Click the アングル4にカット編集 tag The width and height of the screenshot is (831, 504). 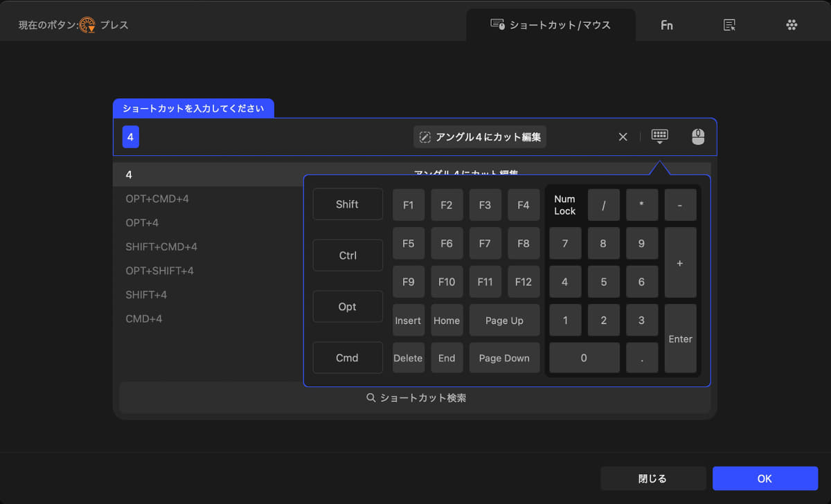tap(480, 137)
